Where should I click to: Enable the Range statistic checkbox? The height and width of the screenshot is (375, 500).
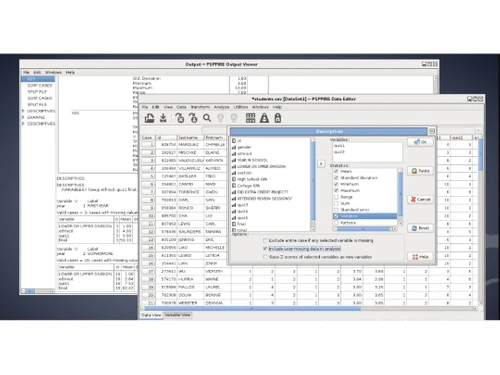pos(336,197)
